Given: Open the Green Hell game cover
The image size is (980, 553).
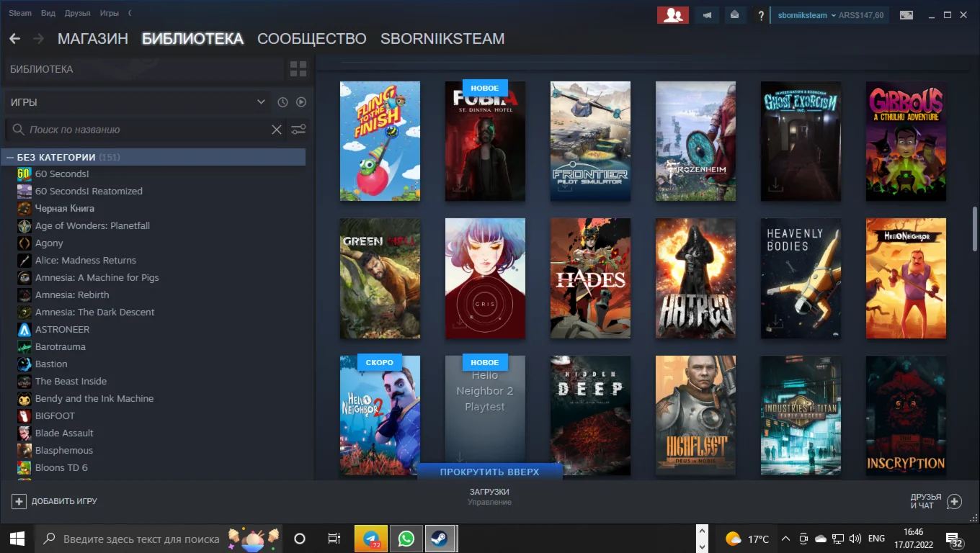Looking at the screenshot, I should point(380,279).
